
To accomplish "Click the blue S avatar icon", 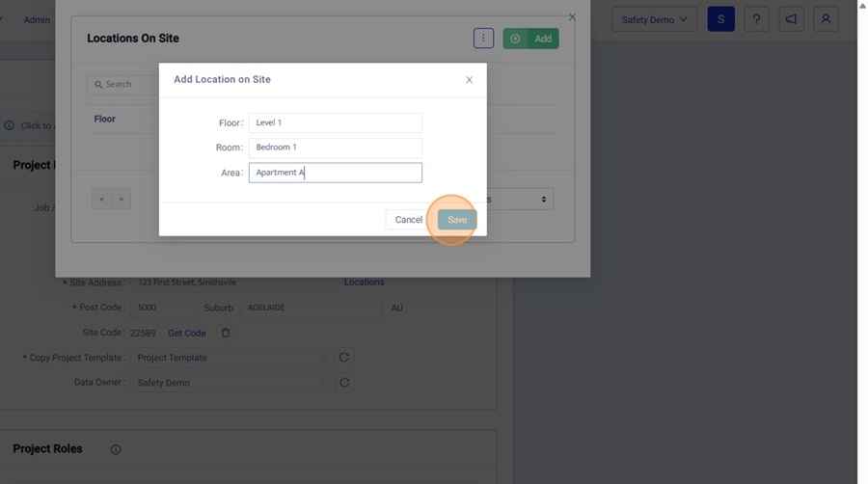I will coord(720,19).
